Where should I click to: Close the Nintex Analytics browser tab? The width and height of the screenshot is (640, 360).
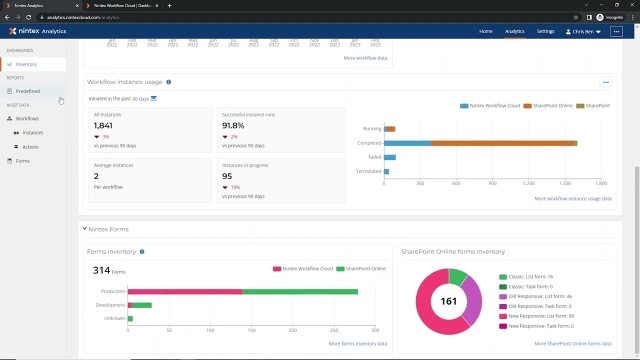point(77,6)
